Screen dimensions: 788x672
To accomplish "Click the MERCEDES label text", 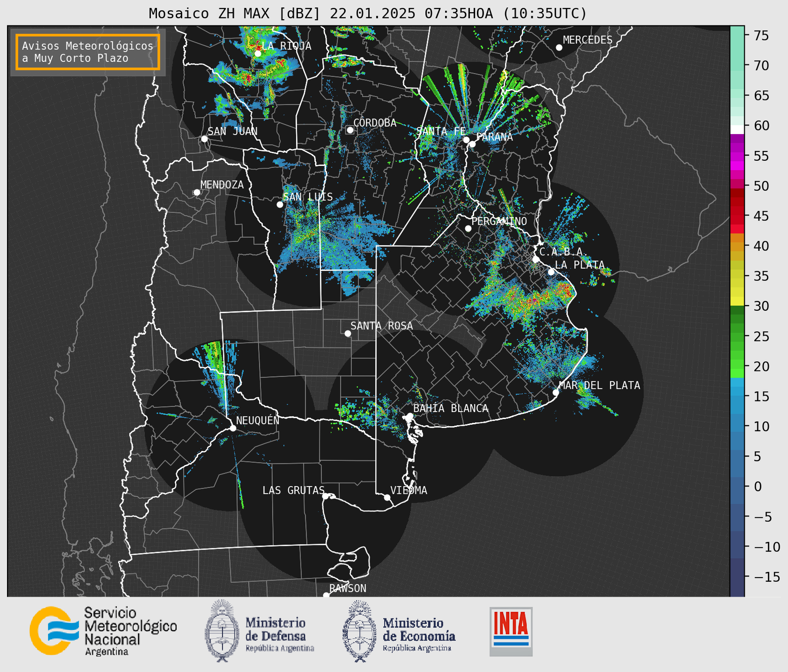I will pyautogui.click(x=588, y=40).
